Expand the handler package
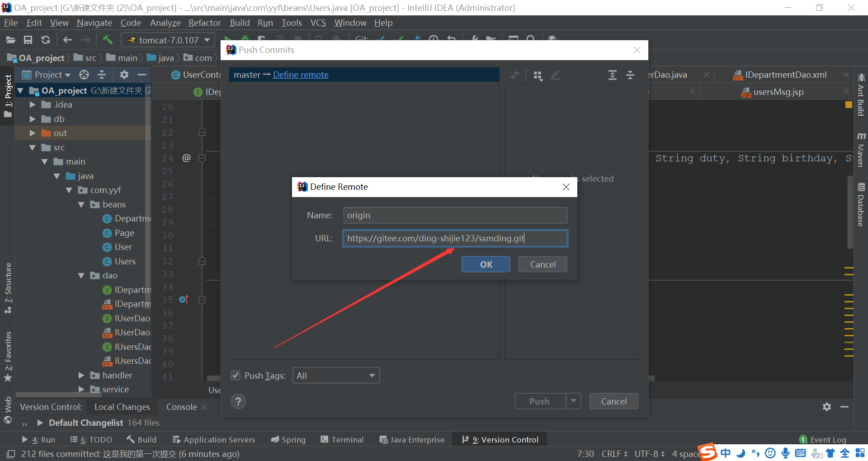868x461 pixels. 81,376
